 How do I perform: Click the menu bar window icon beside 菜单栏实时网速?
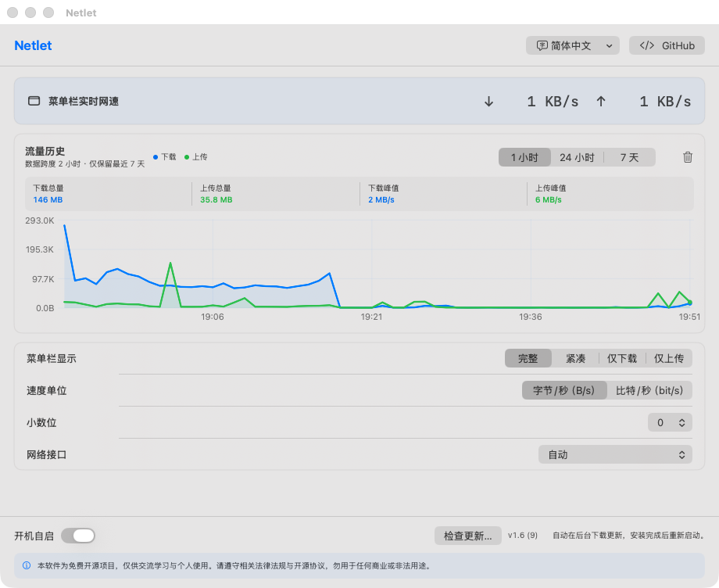[x=34, y=101]
